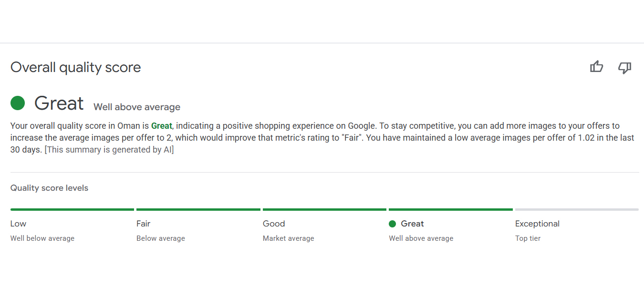Click the gray bar above Exceptional level
This screenshot has height=298, width=644.
pos(577,209)
